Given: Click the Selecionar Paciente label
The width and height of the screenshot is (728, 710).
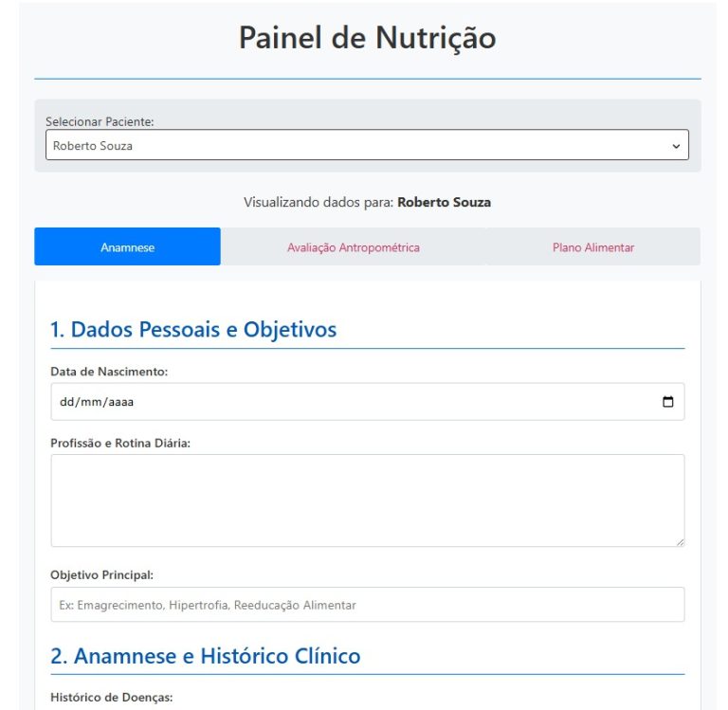Looking at the screenshot, I should 100,122.
